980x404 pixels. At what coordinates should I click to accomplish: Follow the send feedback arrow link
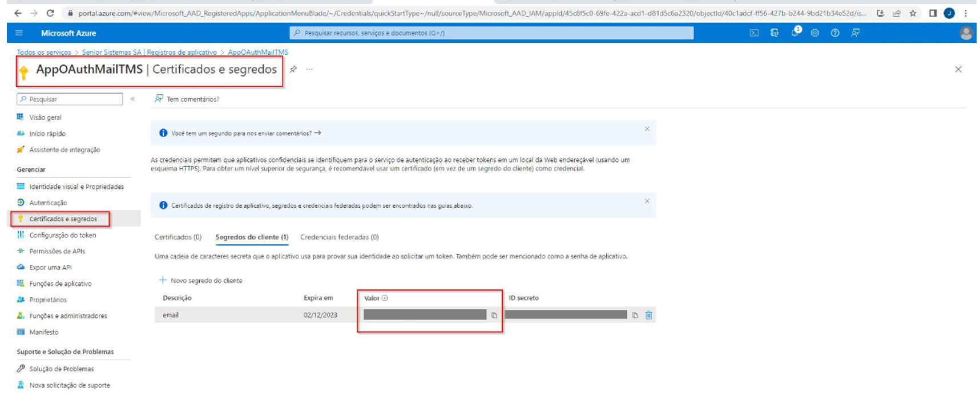click(x=318, y=133)
